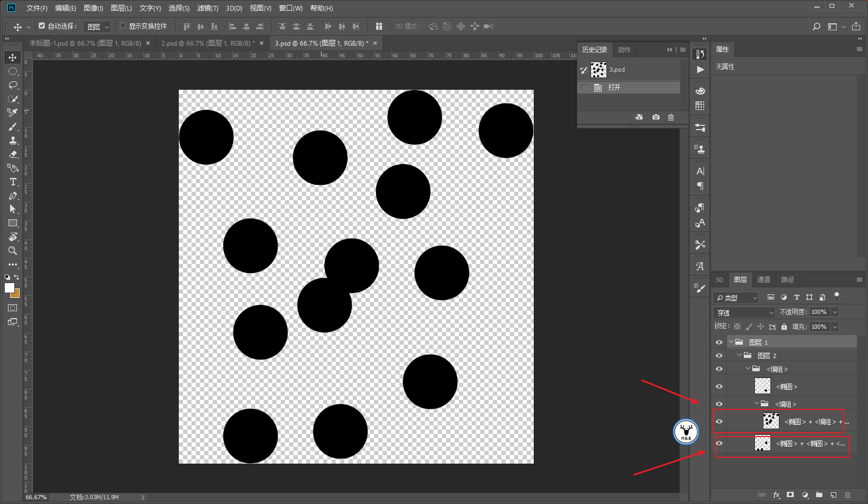The image size is (868, 504).
Task: Select the 打开 history state
Action: (629, 88)
